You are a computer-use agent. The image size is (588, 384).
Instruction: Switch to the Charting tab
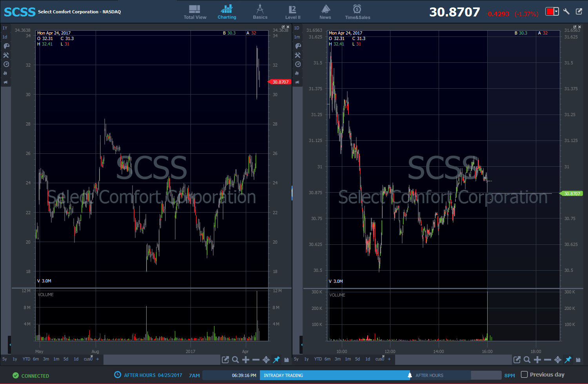227,12
